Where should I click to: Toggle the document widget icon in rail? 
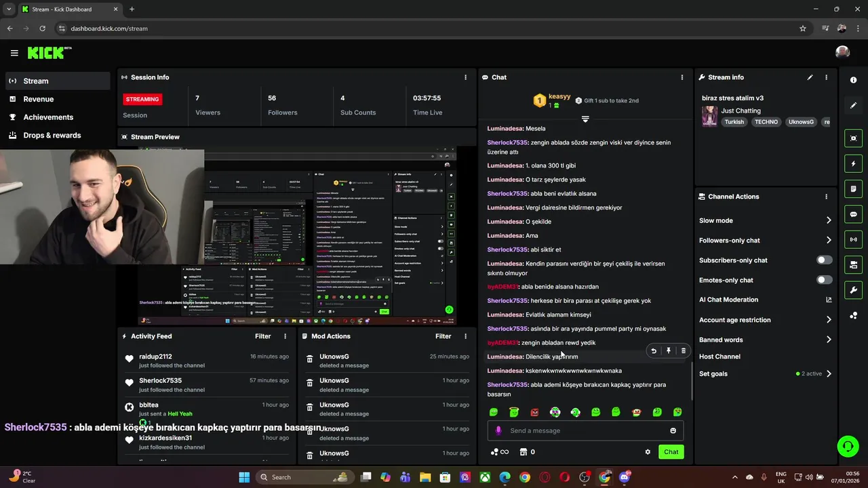coord(853,188)
